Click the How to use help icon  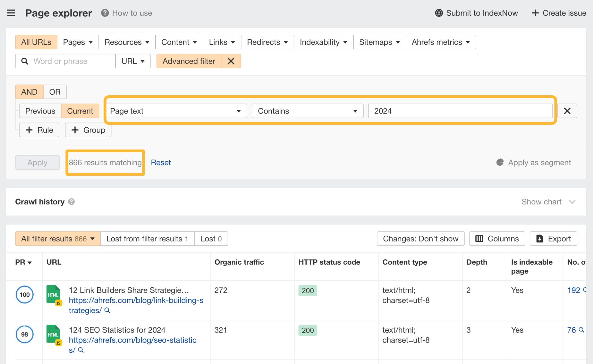click(105, 13)
